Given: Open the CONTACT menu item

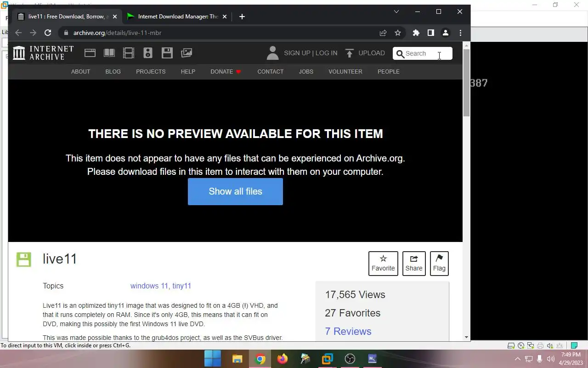Looking at the screenshot, I should 271,71.
